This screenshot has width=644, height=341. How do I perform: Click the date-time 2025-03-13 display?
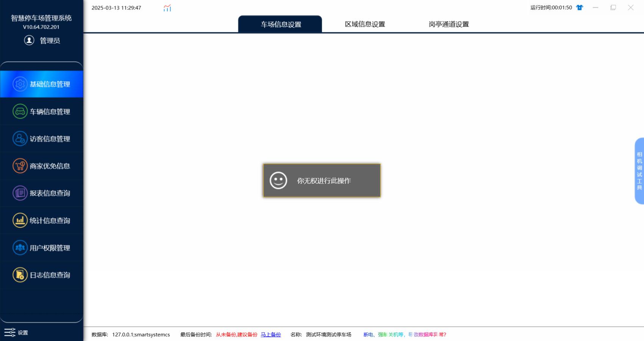pyautogui.click(x=116, y=8)
